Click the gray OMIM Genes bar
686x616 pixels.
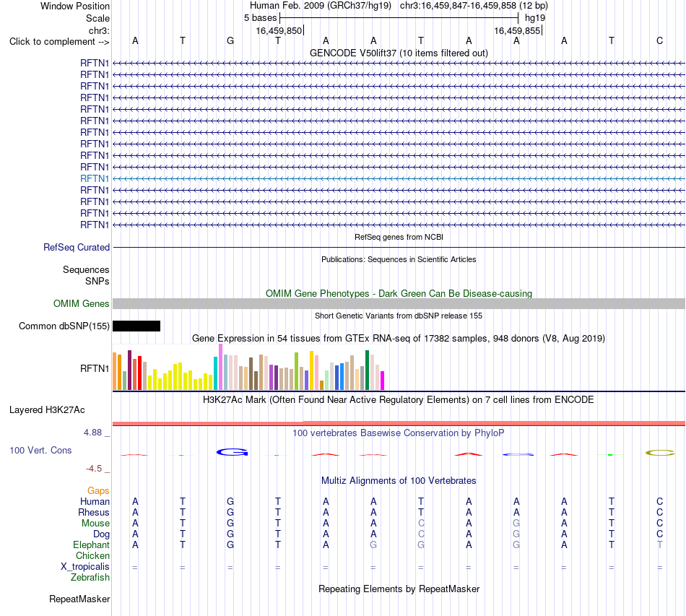[399, 303]
